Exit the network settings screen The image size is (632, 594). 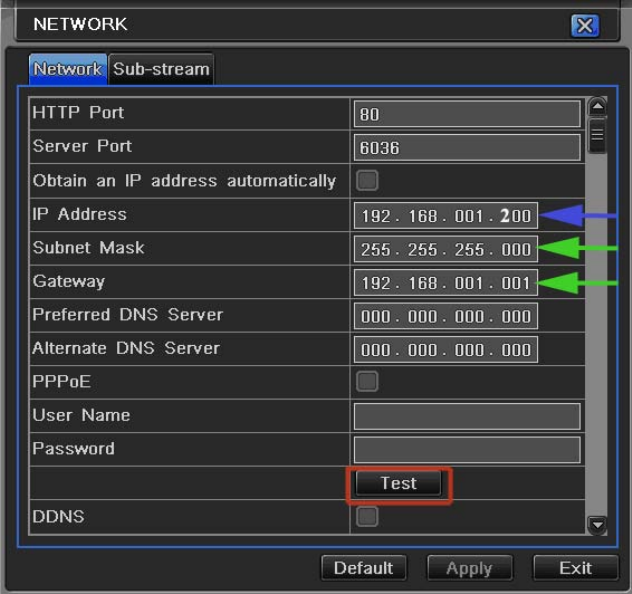pos(575,568)
